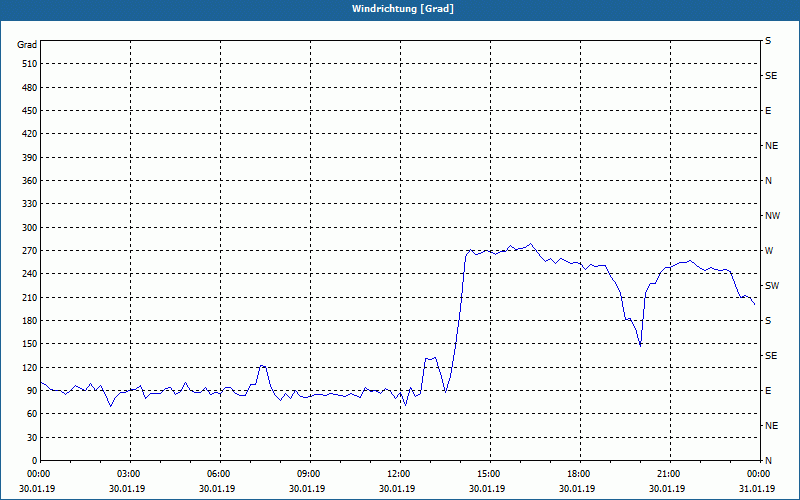Select the 30.01.19 date under 03:00

(x=127, y=489)
